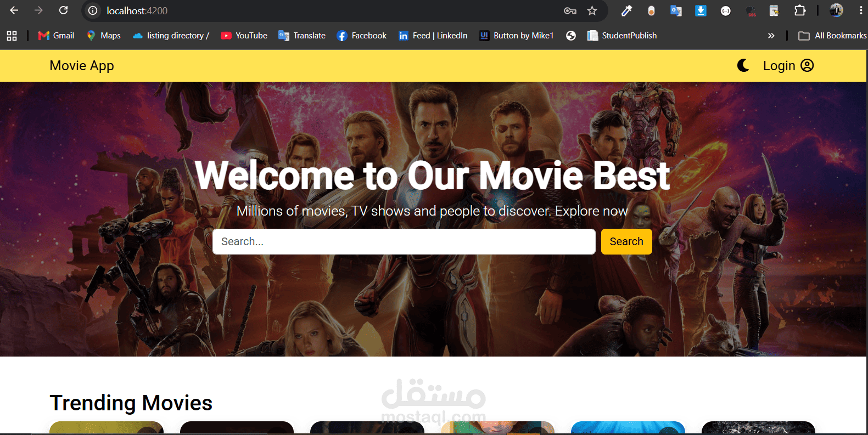Viewport: 868px width, 435px height.
Task: Expand hidden bookmarks with the double chevron
Action: (771, 36)
